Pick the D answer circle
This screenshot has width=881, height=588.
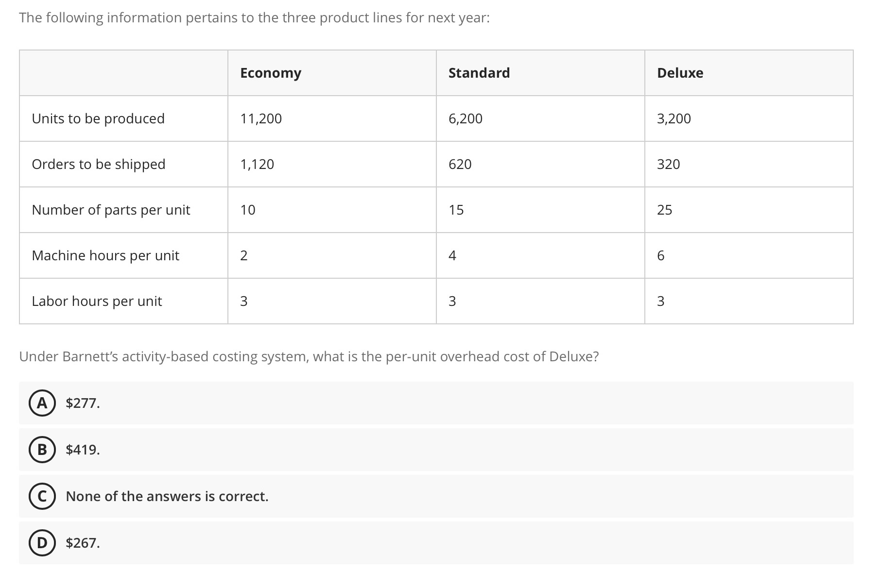[x=42, y=543]
